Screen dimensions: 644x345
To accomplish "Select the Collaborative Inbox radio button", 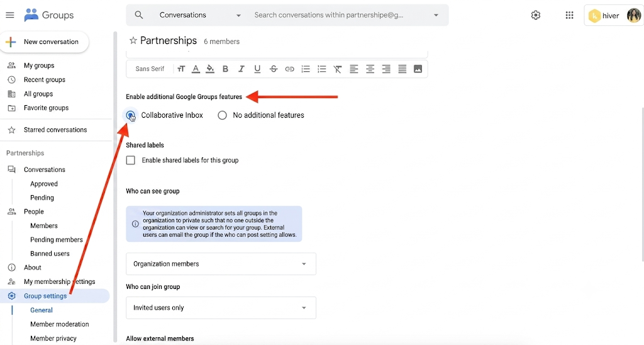I will coord(131,115).
